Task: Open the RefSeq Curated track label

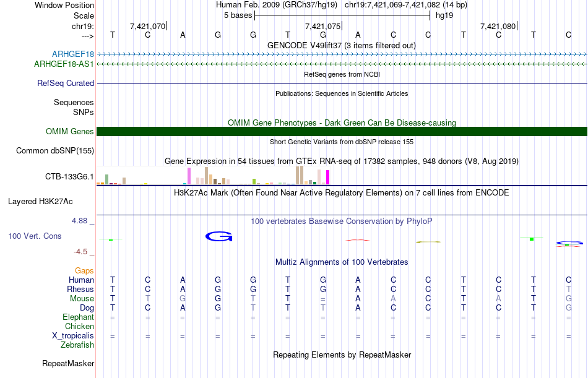Action: pos(66,84)
